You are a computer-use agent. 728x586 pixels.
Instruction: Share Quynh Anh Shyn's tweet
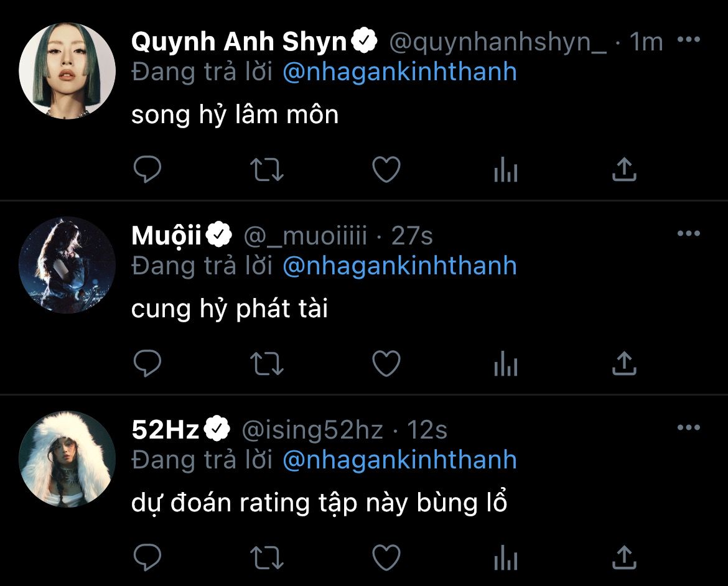[x=624, y=169]
